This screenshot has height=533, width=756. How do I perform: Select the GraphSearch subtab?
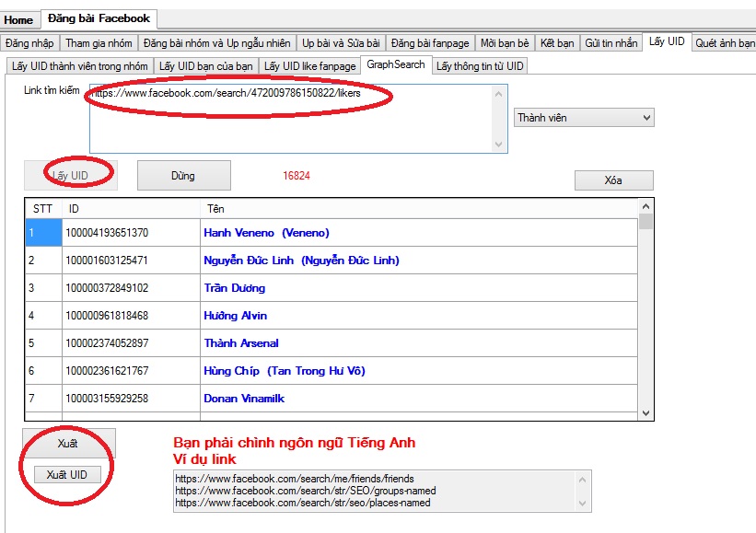[396, 64]
